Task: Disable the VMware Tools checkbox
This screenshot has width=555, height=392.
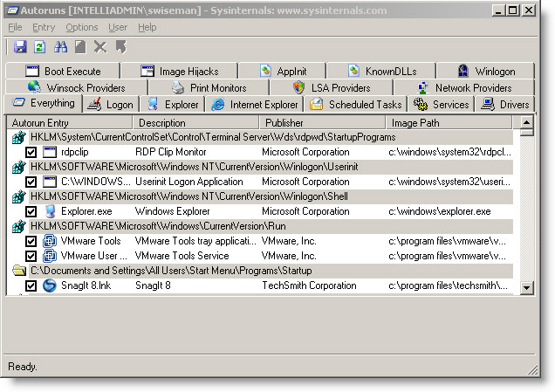Action: (31, 242)
